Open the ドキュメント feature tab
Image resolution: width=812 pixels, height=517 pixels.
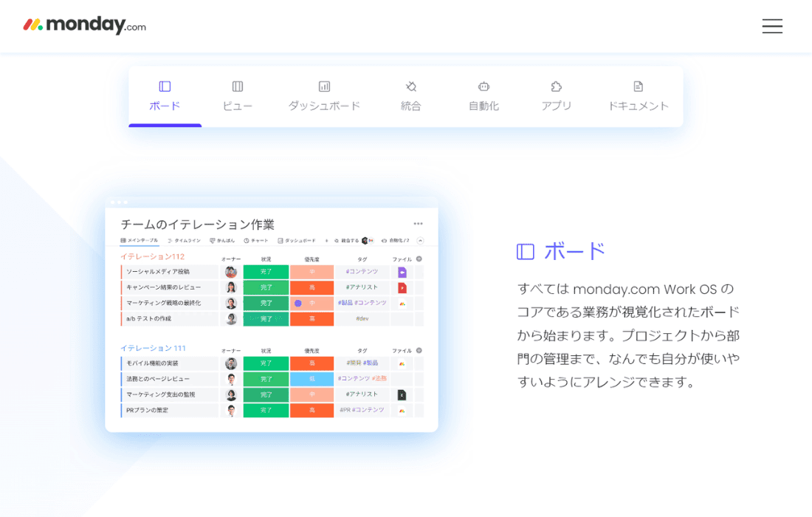(638, 96)
